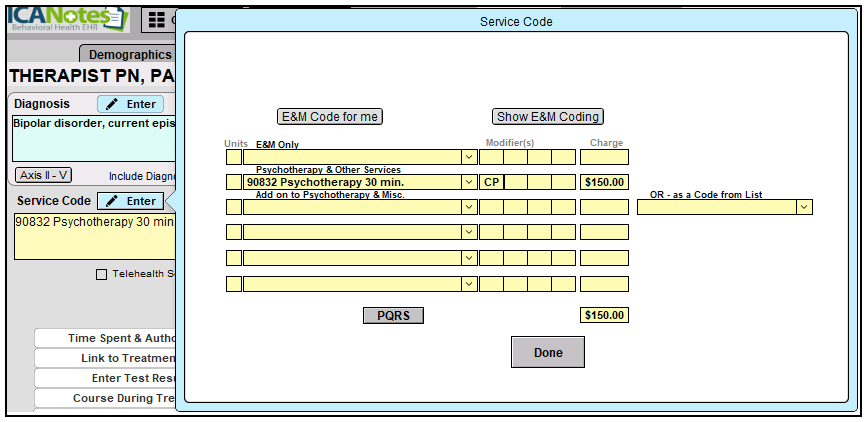This screenshot has height=422, width=867.
Task: Click the Service Code Enter pencil button
Action: pyautogui.click(x=130, y=201)
